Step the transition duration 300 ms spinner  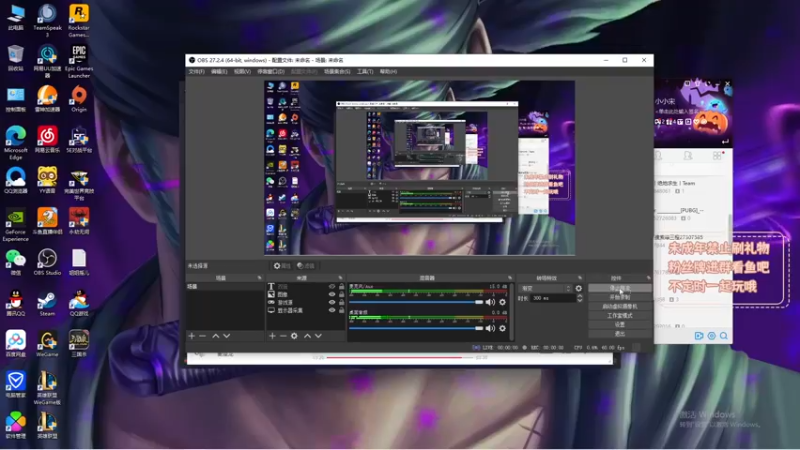coord(580,298)
